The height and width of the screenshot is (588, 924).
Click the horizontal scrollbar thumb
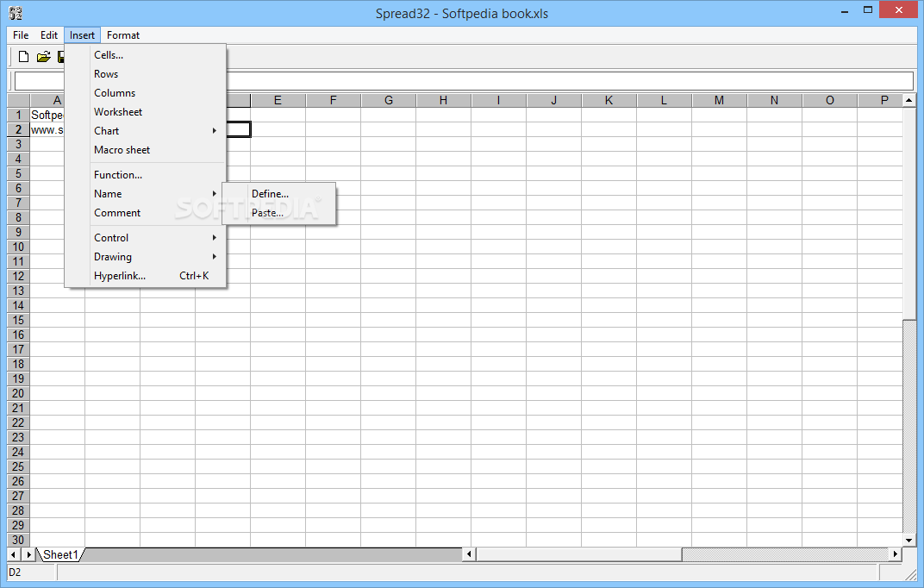tap(578, 554)
